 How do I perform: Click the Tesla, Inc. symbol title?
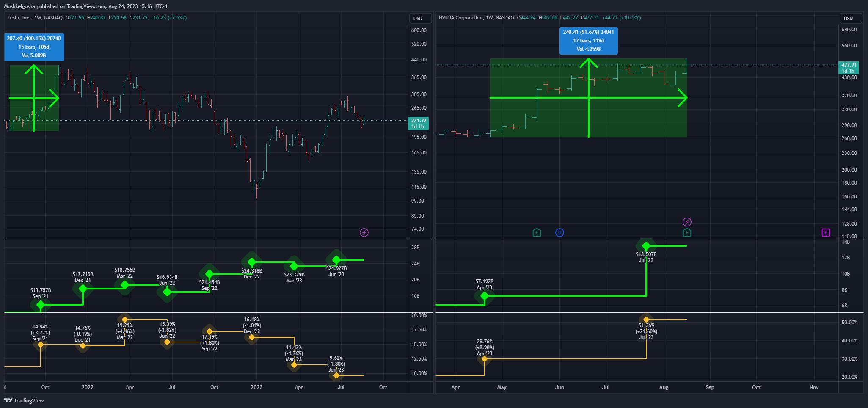[19, 18]
